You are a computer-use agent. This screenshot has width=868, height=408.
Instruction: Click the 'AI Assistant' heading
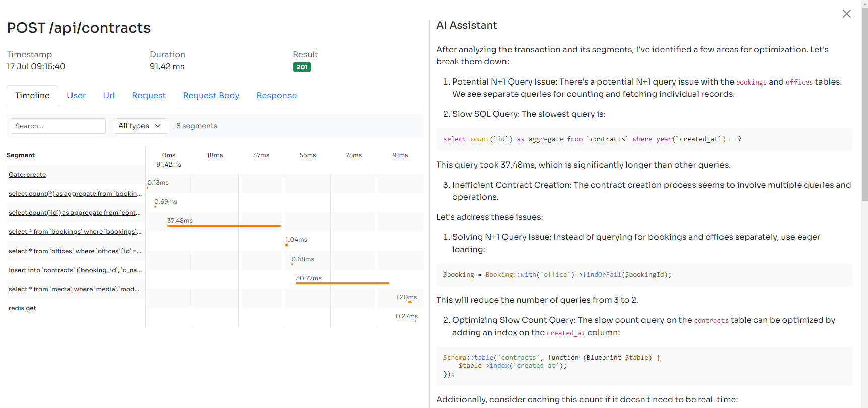pos(467,25)
